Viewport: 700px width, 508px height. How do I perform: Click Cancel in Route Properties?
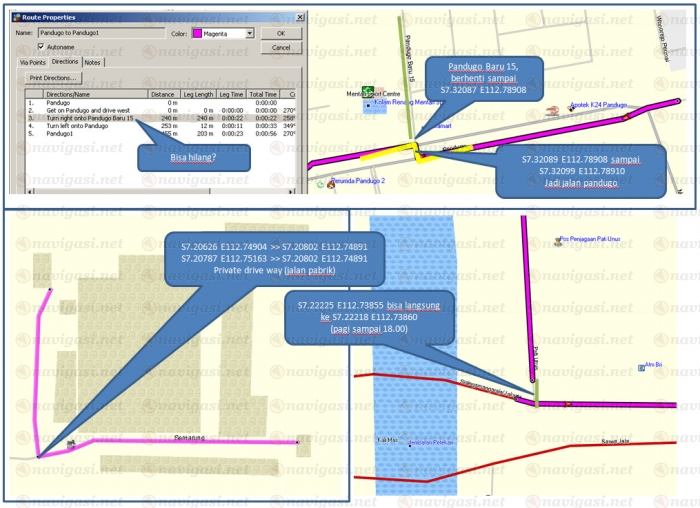pos(281,47)
